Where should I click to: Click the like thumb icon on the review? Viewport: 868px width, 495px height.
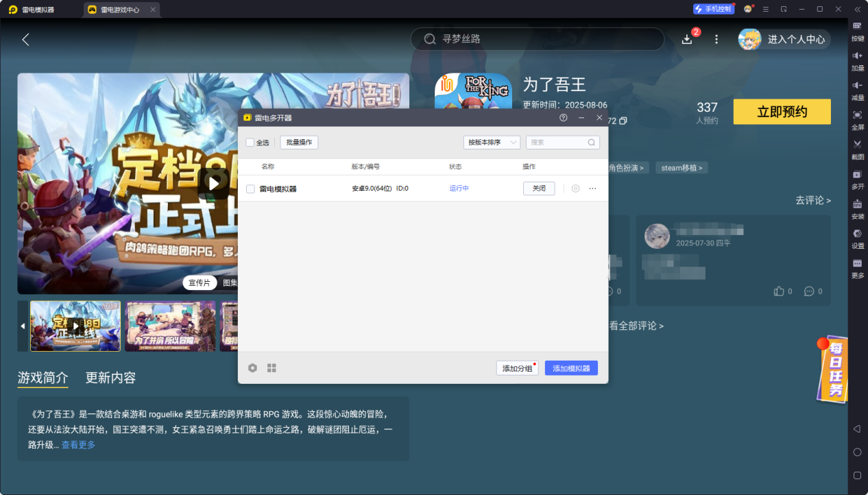click(x=778, y=291)
